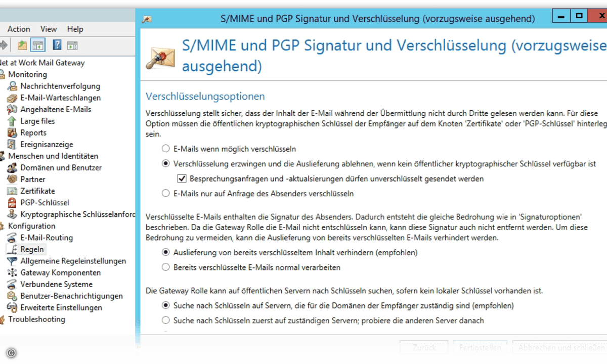
Task: Click the Kryptographische Schlüsselanforderung stamp icon
Action: [x=12, y=214]
